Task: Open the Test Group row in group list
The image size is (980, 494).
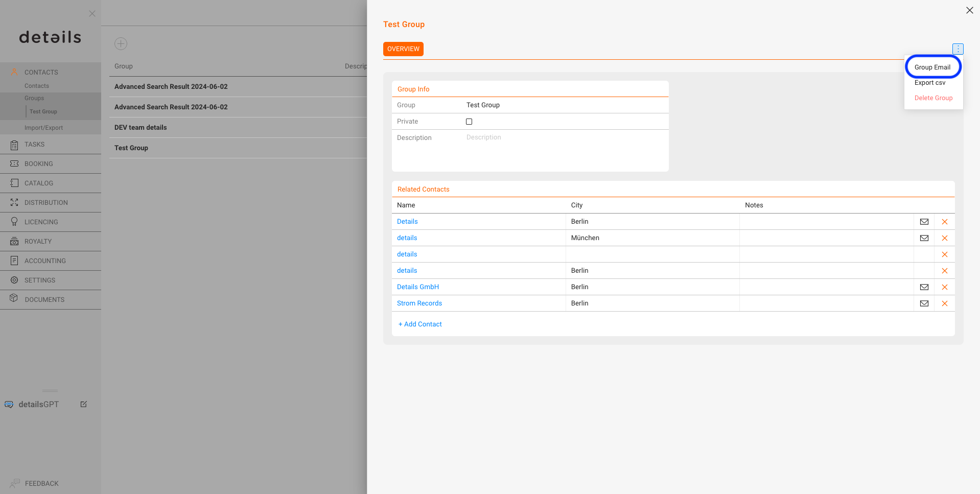Action: (238, 148)
